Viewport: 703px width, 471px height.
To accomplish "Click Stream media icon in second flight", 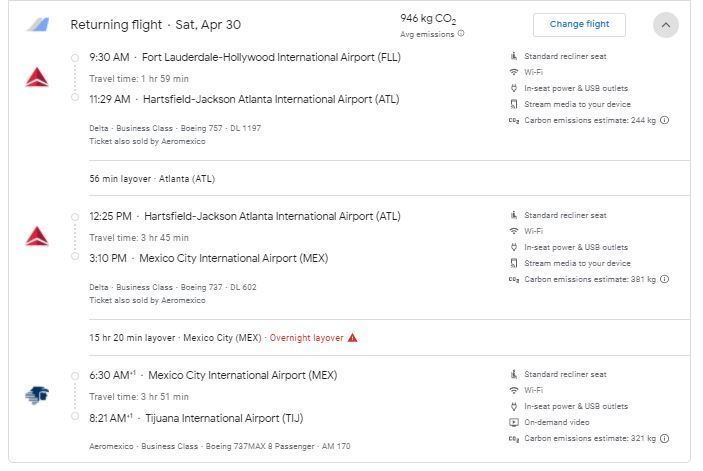I will [514, 263].
